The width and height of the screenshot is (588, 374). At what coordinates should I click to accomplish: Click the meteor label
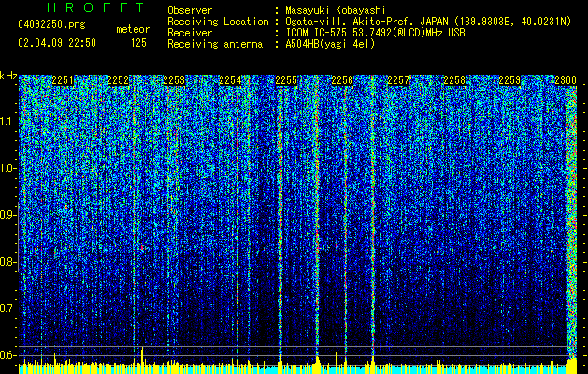pyautogui.click(x=133, y=29)
